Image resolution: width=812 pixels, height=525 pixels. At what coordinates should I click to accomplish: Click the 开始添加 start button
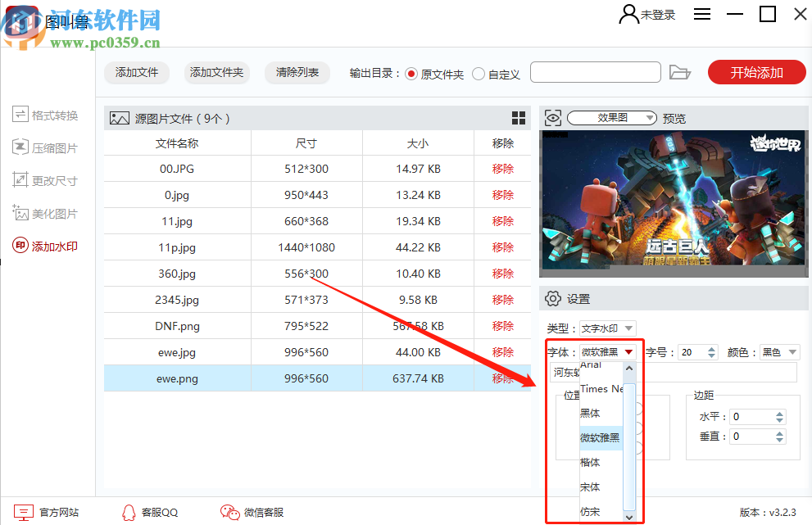755,72
